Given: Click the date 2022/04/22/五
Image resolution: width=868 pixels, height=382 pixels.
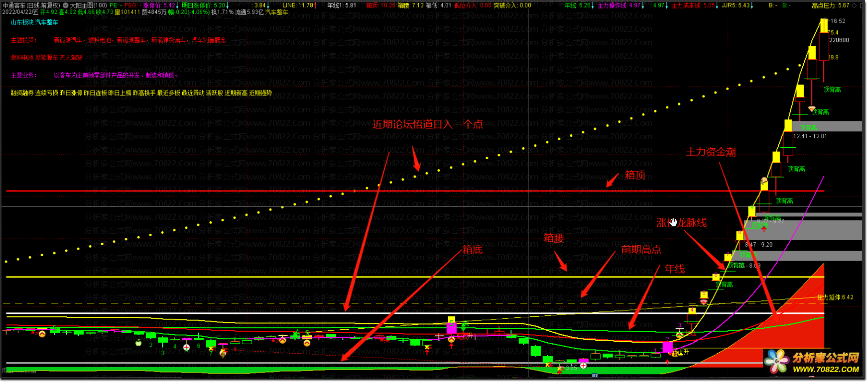Looking at the screenshot, I should tap(20, 12).
